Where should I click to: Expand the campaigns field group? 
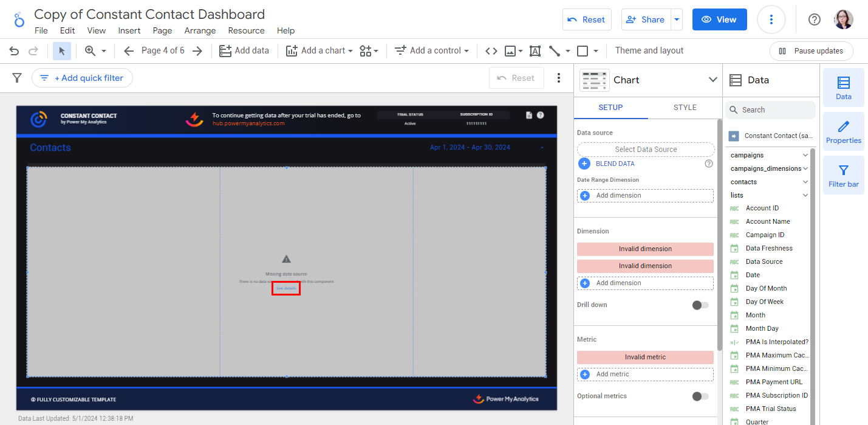point(805,156)
